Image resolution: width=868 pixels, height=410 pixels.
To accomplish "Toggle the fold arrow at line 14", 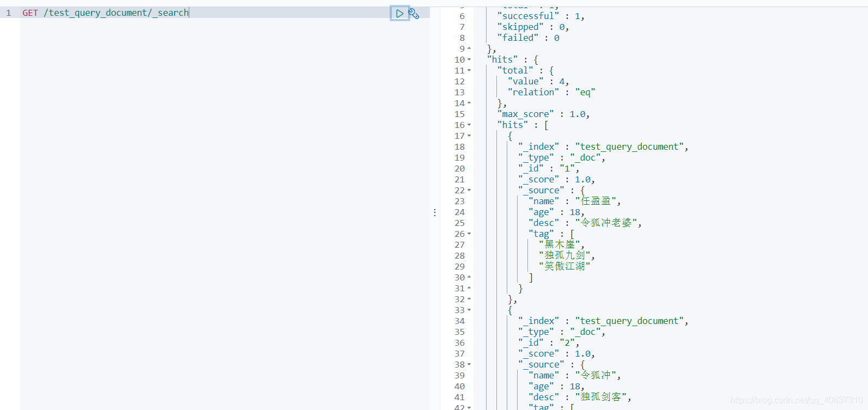I will pyautogui.click(x=469, y=103).
